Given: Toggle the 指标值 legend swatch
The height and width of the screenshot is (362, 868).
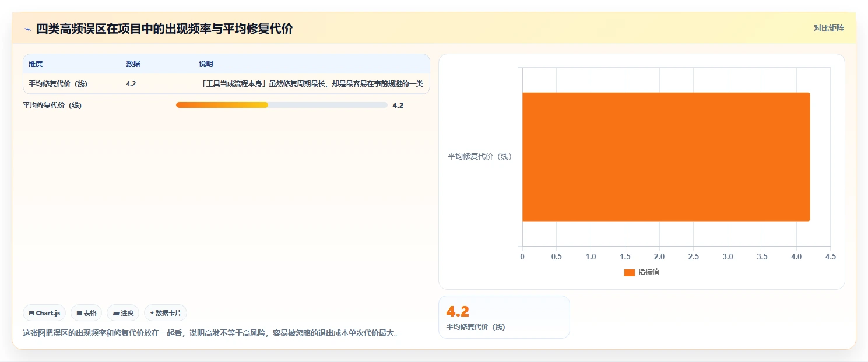Looking at the screenshot, I should tap(630, 272).
